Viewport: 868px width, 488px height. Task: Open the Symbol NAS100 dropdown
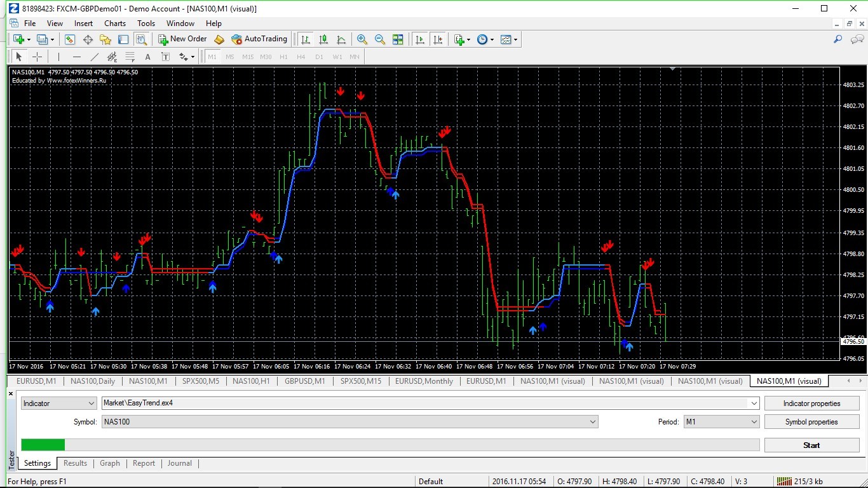(349, 422)
